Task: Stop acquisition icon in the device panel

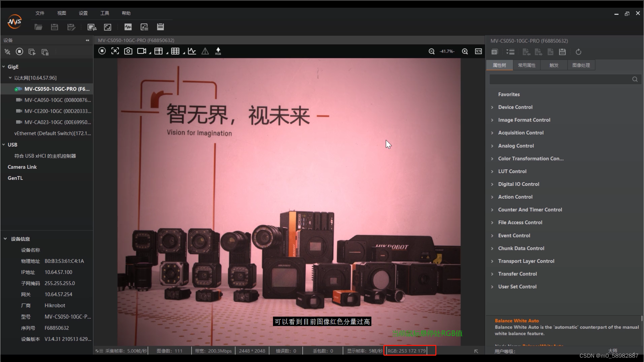Action: click(x=19, y=51)
